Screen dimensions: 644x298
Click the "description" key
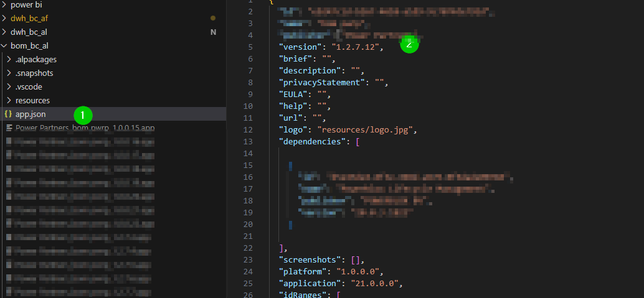[310, 70]
